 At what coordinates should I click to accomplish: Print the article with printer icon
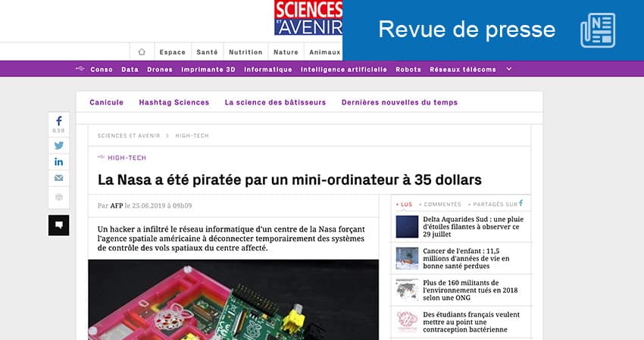click(59, 198)
